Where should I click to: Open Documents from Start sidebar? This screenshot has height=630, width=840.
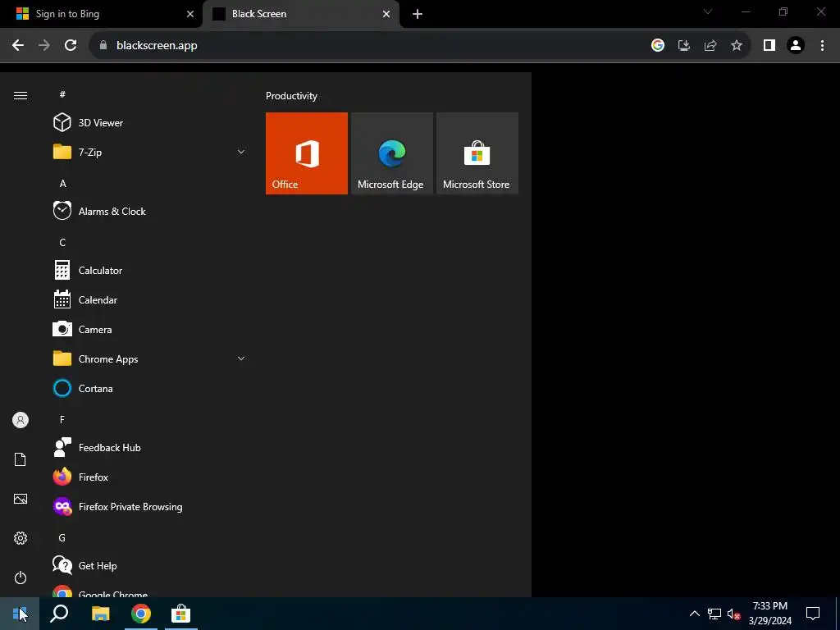point(21,459)
